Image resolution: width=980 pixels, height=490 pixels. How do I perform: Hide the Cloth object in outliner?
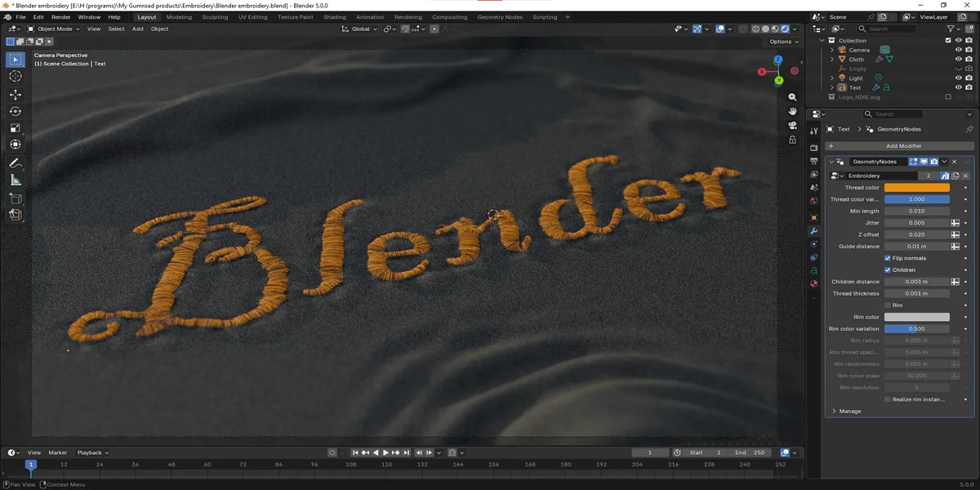(959, 60)
